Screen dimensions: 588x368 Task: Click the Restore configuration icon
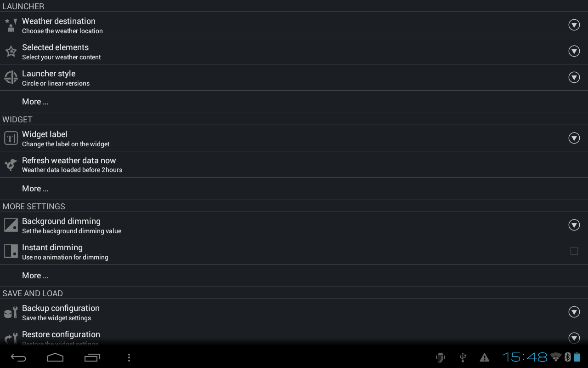point(11,338)
